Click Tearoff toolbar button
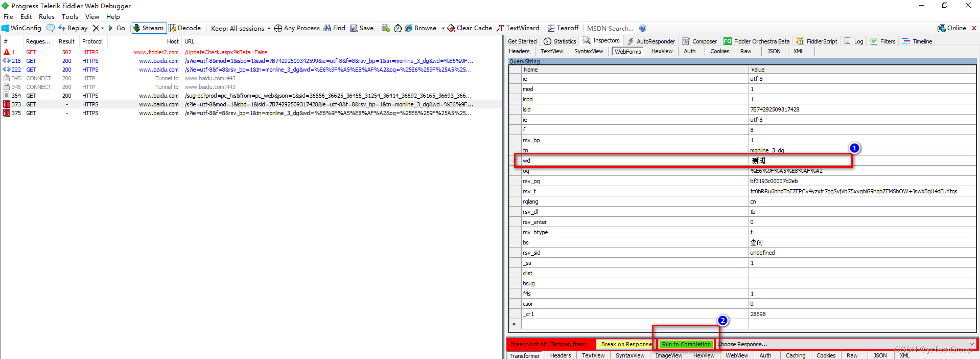980x359 pixels. point(563,28)
